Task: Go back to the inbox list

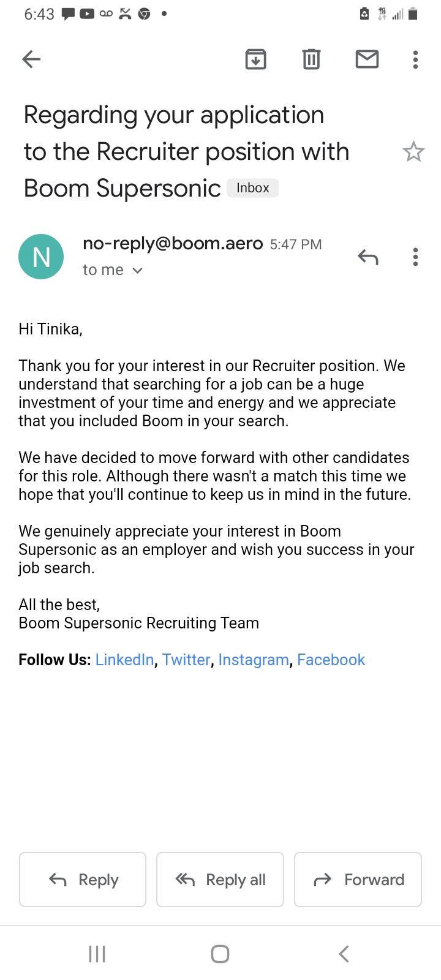Action: tap(31, 59)
